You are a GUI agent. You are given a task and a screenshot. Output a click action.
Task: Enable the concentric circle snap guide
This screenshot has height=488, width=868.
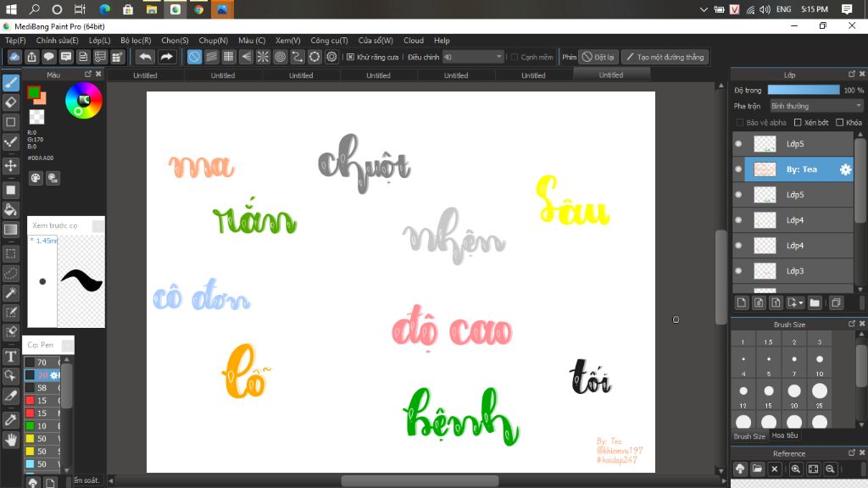coord(280,57)
